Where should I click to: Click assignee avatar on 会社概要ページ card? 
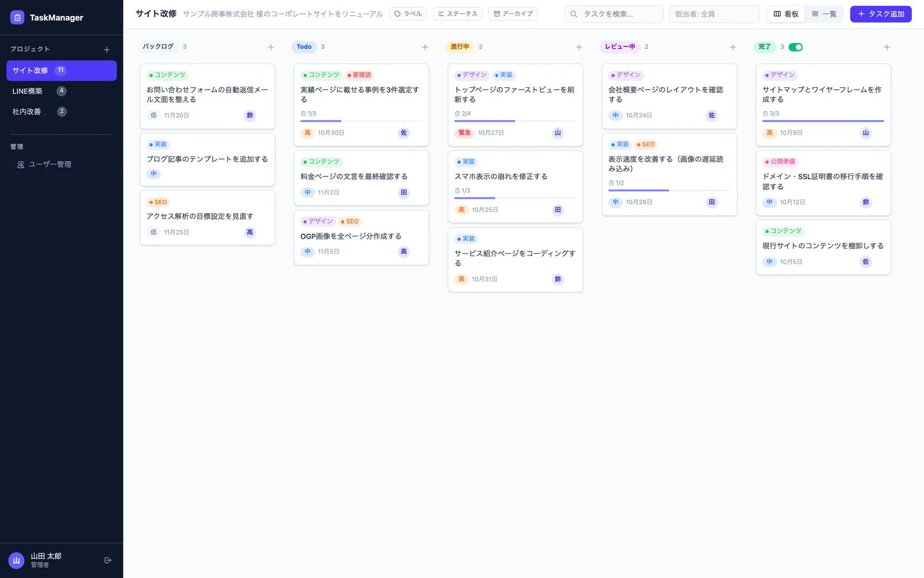click(x=712, y=115)
